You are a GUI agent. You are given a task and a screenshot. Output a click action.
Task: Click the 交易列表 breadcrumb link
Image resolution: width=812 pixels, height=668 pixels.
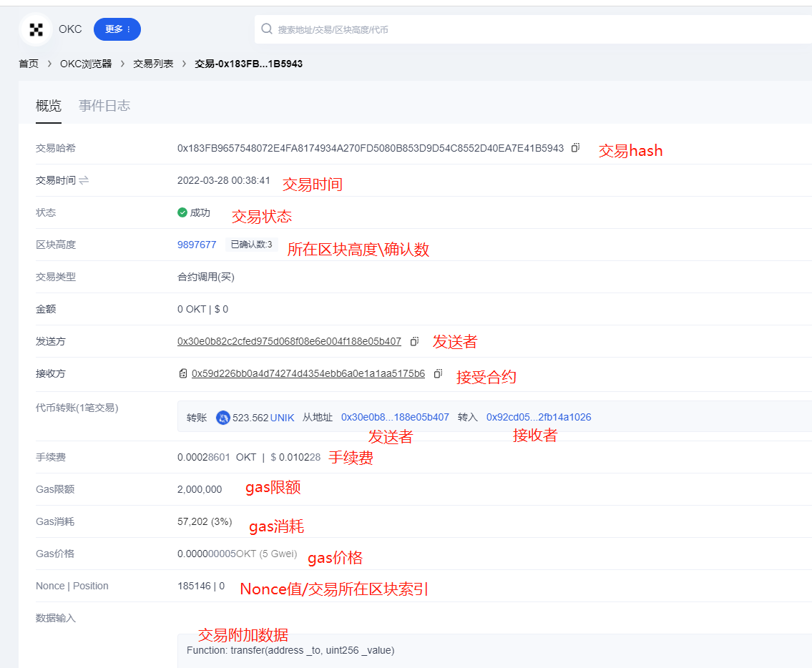pos(153,63)
